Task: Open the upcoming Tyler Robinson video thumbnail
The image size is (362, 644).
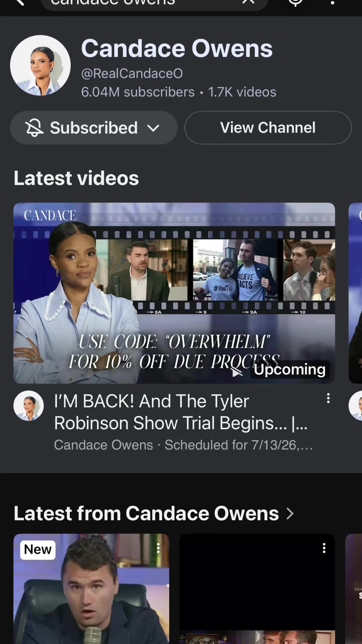Action: [174, 293]
